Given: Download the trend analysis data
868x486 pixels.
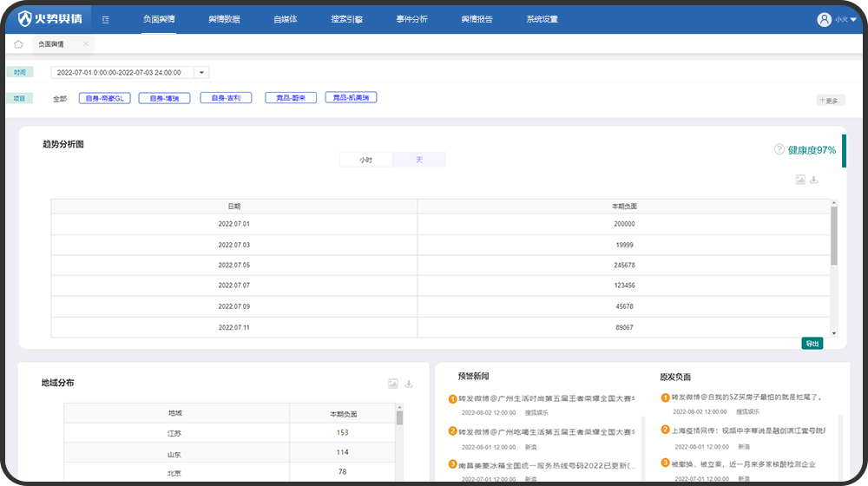Looking at the screenshot, I should coord(814,180).
